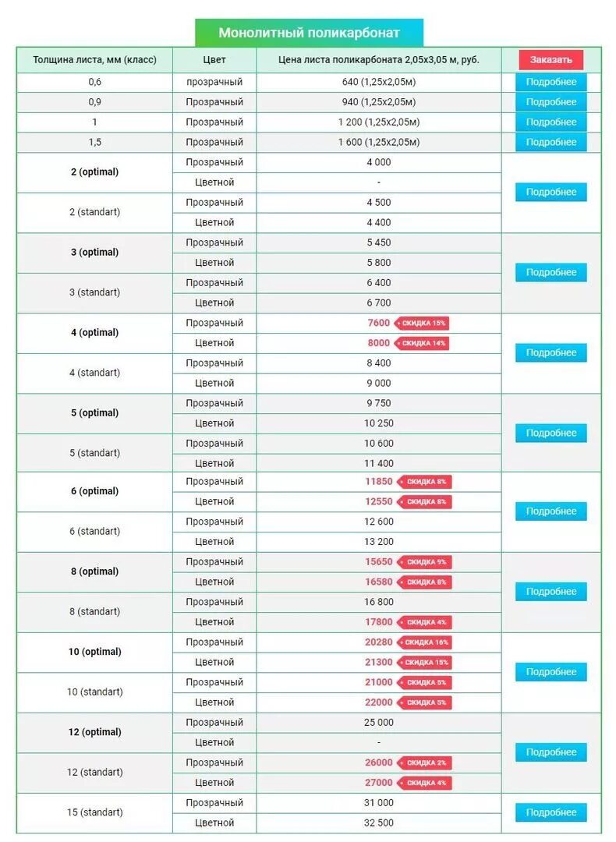Click the Скидка 15% tag beside 7600
The width and height of the screenshot is (616, 842).
coord(422,324)
